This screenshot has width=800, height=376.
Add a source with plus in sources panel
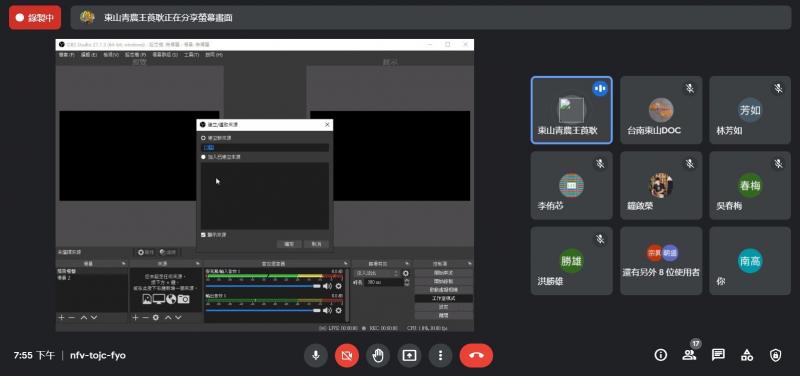click(x=135, y=317)
